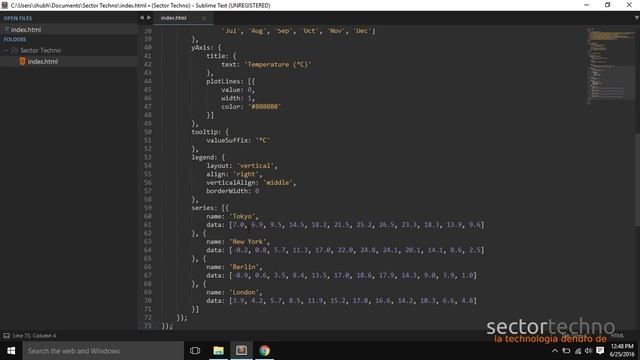Show hidden system tray icons

(555, 351)
